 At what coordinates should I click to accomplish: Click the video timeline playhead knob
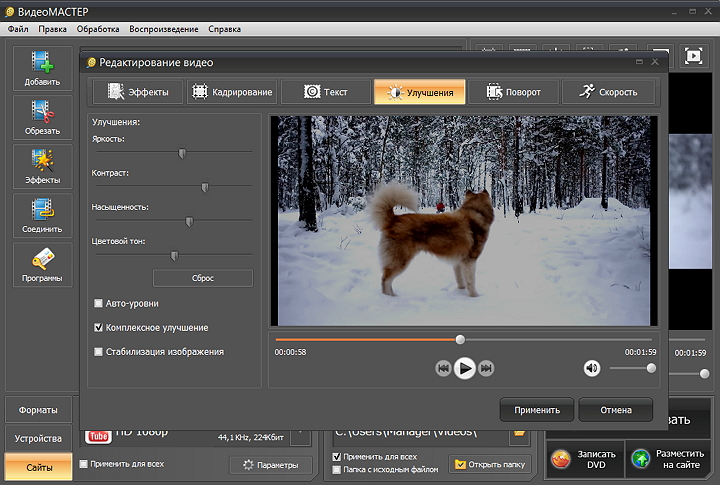tap(460, 340)
